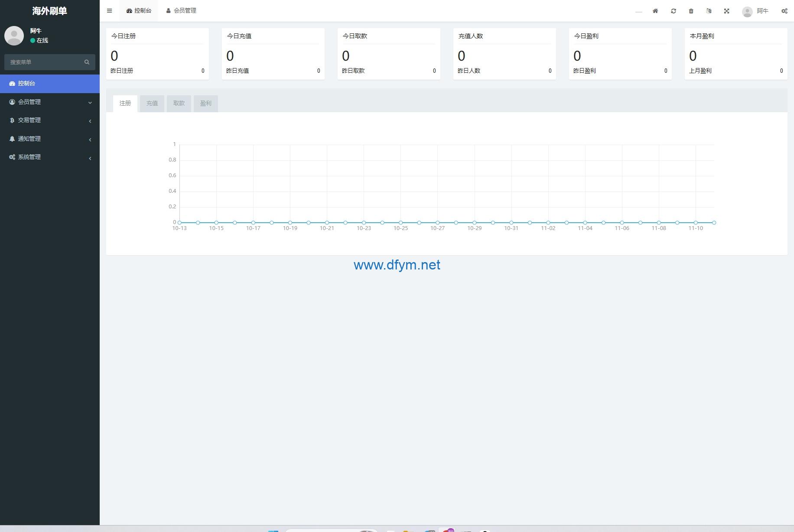Switch to the 控制台 top tab
This screenshot has height=532, width=794.
(139, 11)
